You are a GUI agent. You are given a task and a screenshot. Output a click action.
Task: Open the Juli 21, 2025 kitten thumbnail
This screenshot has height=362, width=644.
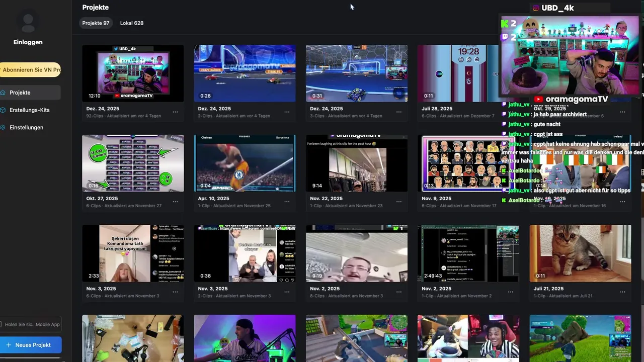[x=580, y=253]
